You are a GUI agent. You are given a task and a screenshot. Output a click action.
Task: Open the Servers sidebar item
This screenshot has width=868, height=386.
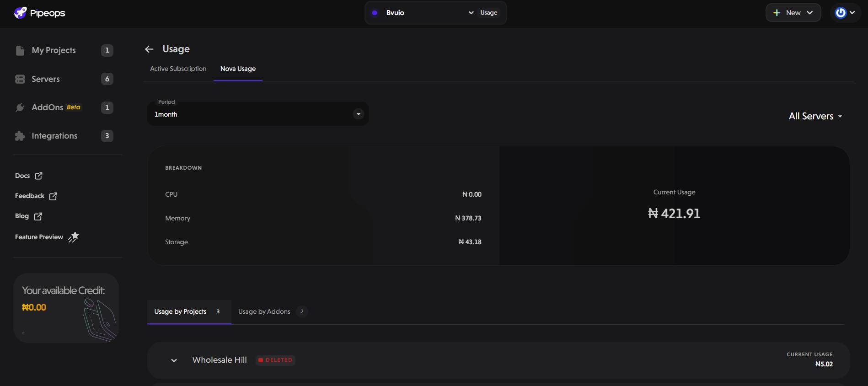coord(45,79)
